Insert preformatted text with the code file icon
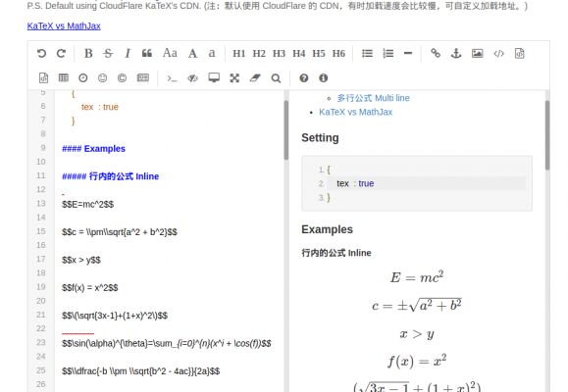The height and width of the screenshot is (392, 568). tap(520, 54)
